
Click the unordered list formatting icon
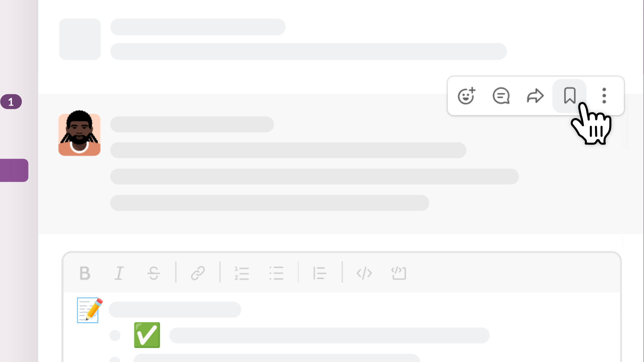tap(276, 273)
